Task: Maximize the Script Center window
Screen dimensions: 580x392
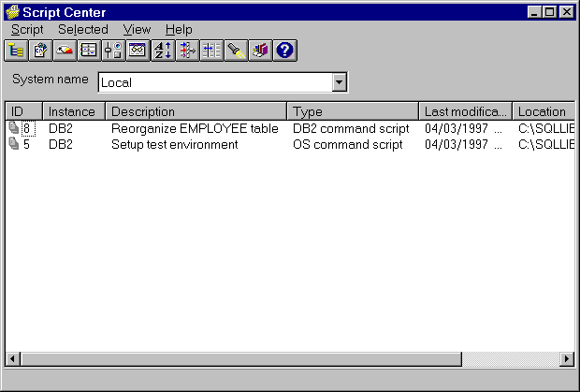Action: point(550,12)
